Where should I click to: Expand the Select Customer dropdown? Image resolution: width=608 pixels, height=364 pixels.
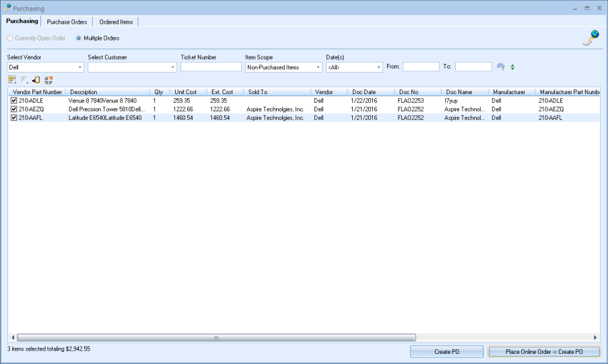coord(172,67)
